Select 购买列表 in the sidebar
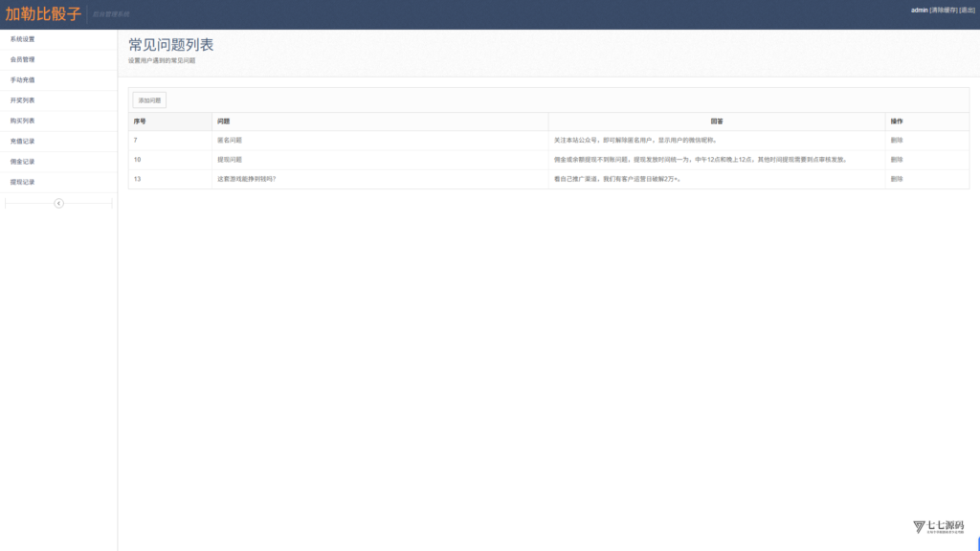Image resolution: width=980 pixels, height=551 pixels. (23, 121)
